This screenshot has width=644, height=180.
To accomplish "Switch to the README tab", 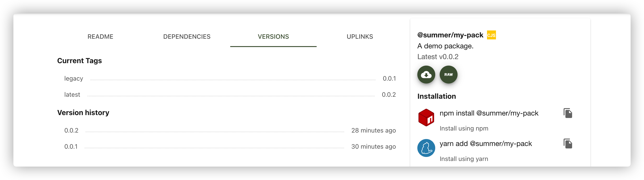I will [100, 36].
